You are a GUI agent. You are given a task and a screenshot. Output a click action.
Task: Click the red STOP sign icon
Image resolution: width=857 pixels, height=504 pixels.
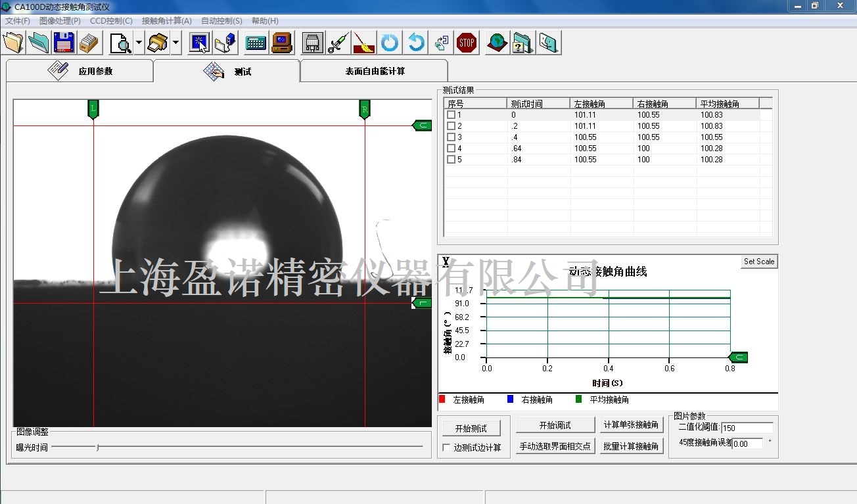[x=467, y=43]
